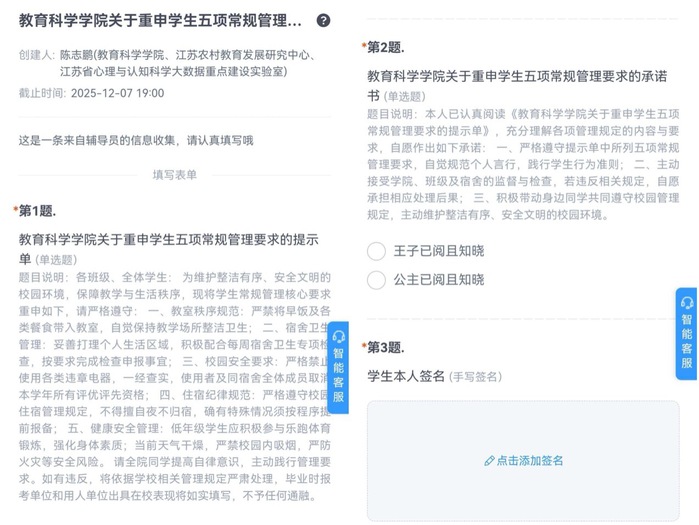The image size is (699, 525).
Task: Click the question mark help icon beside the form title
Action: click(x=323, y=20)
